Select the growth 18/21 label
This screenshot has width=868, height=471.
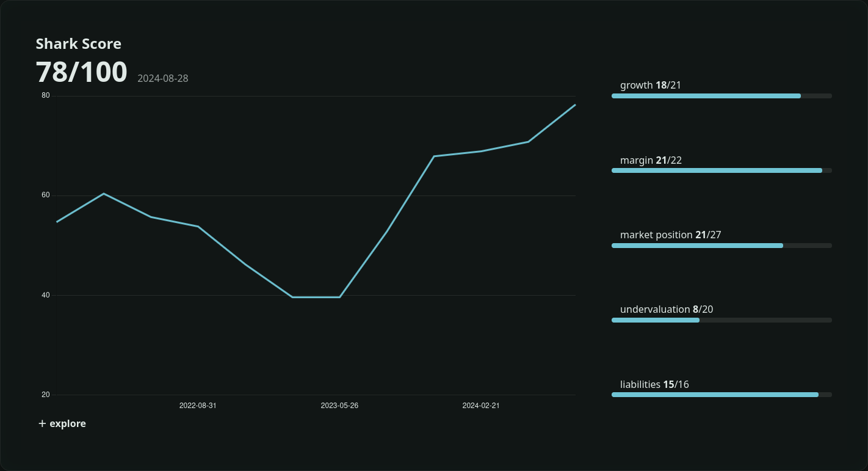click(x=650, y=85)
